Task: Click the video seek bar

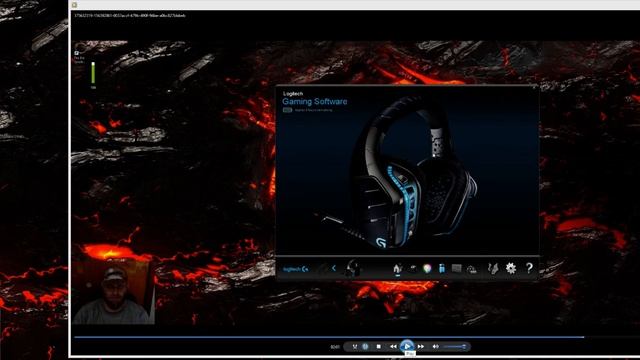Action: 329,337
